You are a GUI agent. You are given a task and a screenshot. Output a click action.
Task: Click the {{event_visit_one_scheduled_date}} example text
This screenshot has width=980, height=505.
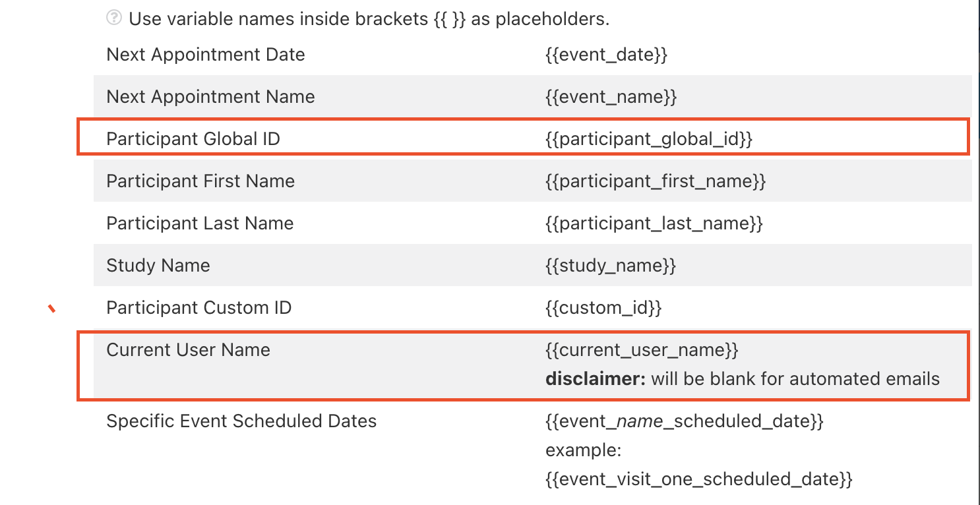pyautogui.click(x=699, y=479)
